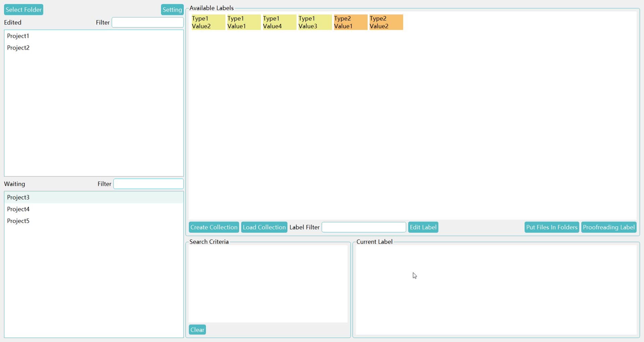Focus the Label Filter text box

pos(364,227)
